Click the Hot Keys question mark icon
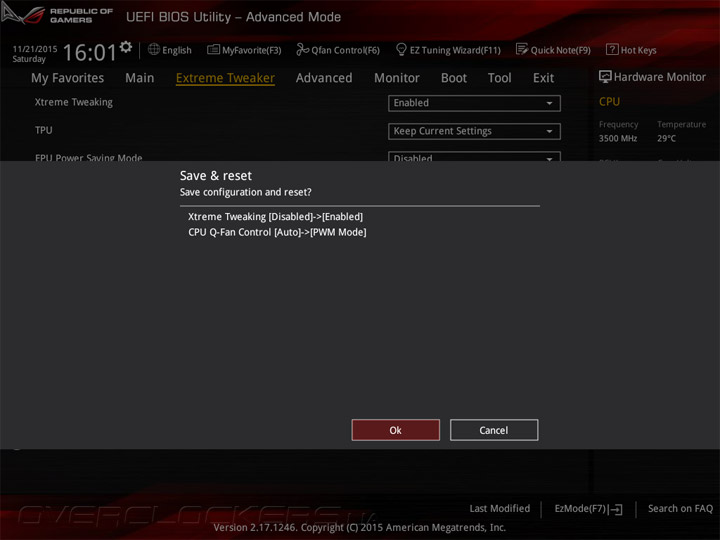Screen dimensions: 720x540 click(612, 49)
